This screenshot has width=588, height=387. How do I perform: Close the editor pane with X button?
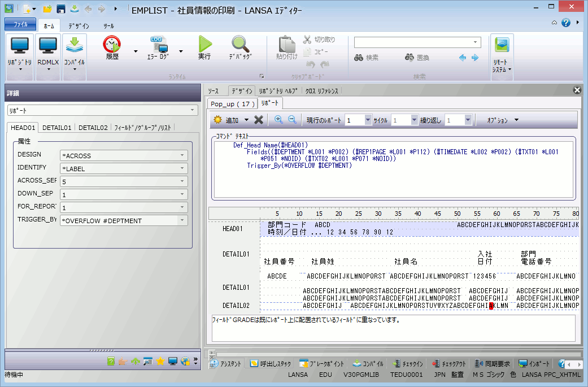point(577,90)
